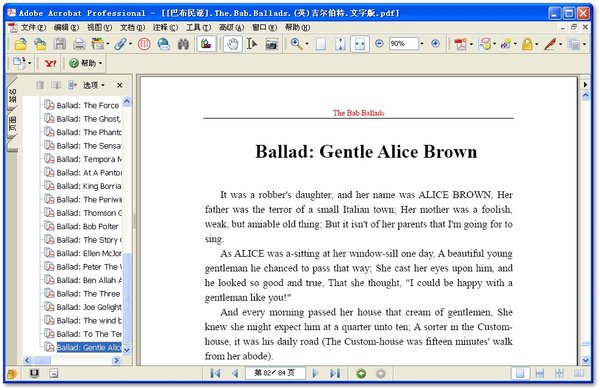This screenshot has height=390, width=600.
Task: Click the padlock Secure icon
Action: click(x=527, y=44)
